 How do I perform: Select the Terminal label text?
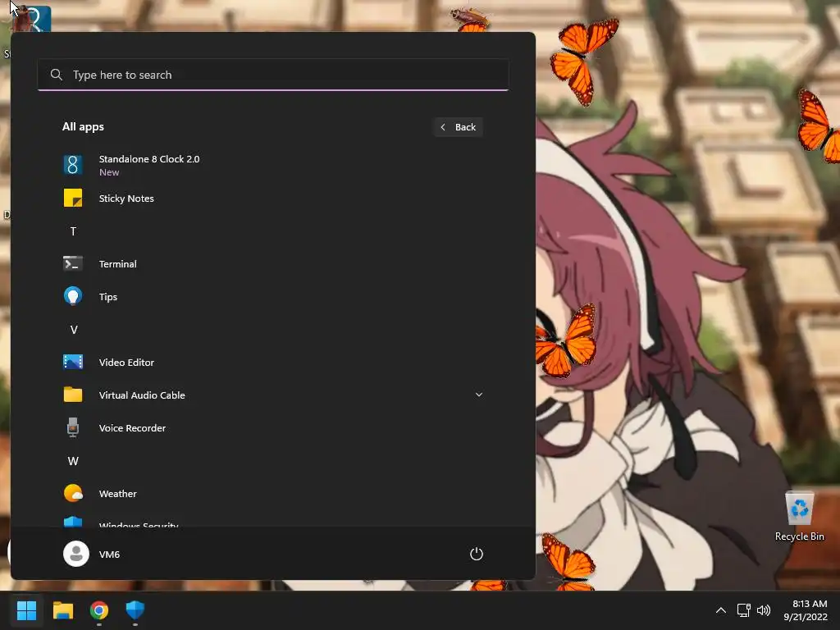click(x=118, y=264)
